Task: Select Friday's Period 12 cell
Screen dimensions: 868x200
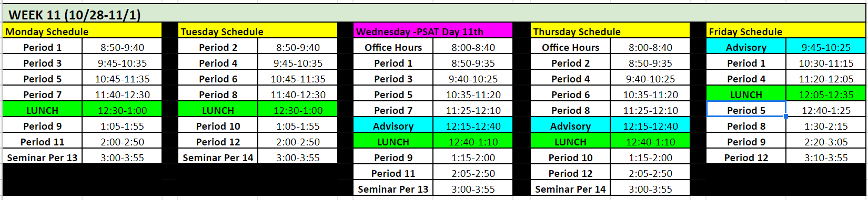Action: point(746,157)
